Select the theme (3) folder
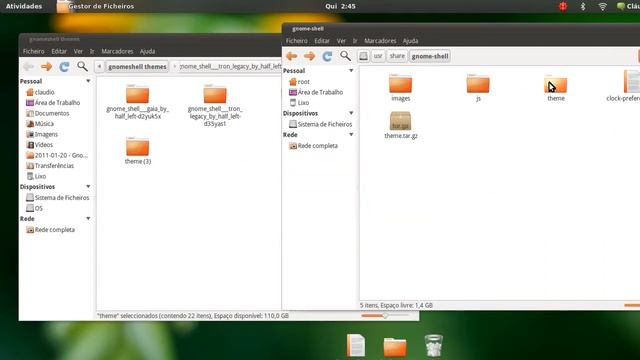Viewport: 640px width, 360px height. click(x=138, y=151)
